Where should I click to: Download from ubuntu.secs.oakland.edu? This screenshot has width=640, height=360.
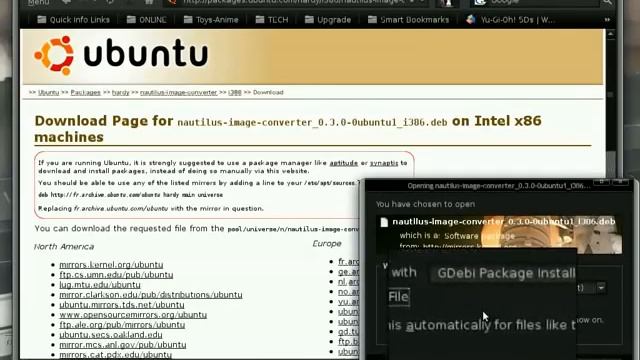[x=111, y=335]
